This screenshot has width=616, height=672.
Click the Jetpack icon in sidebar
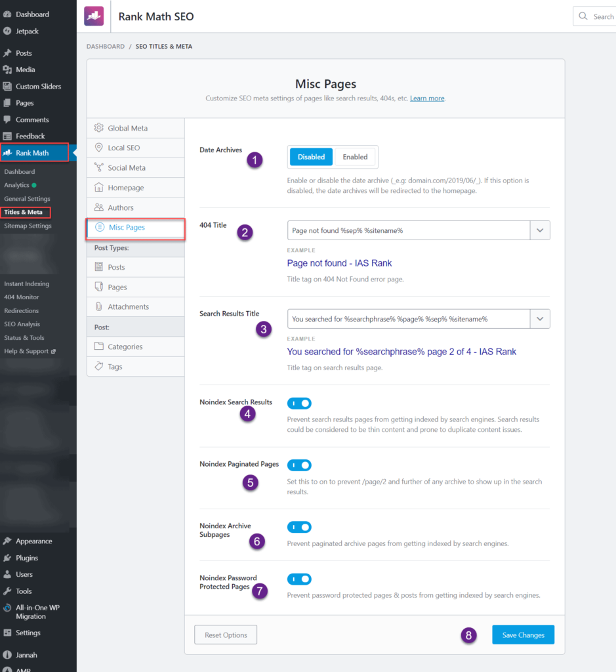[x=7, y=31]
